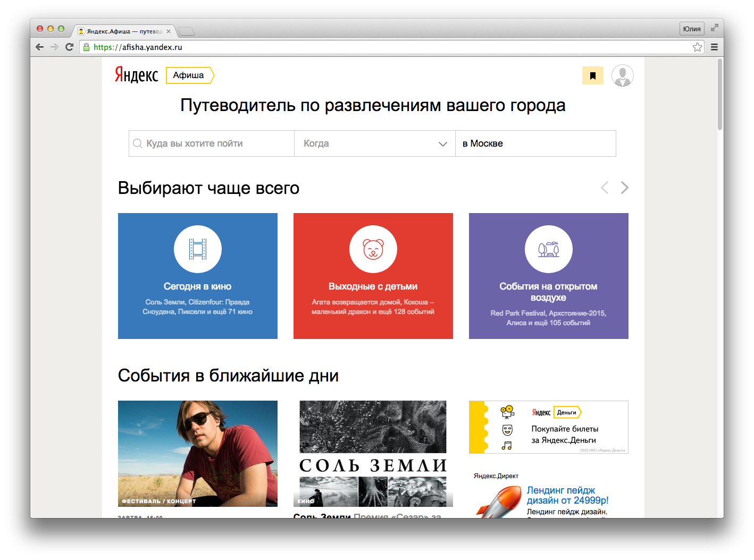Close the Яндекс.Афиша browser tab

pyautogui.click(x=169, y=31)
